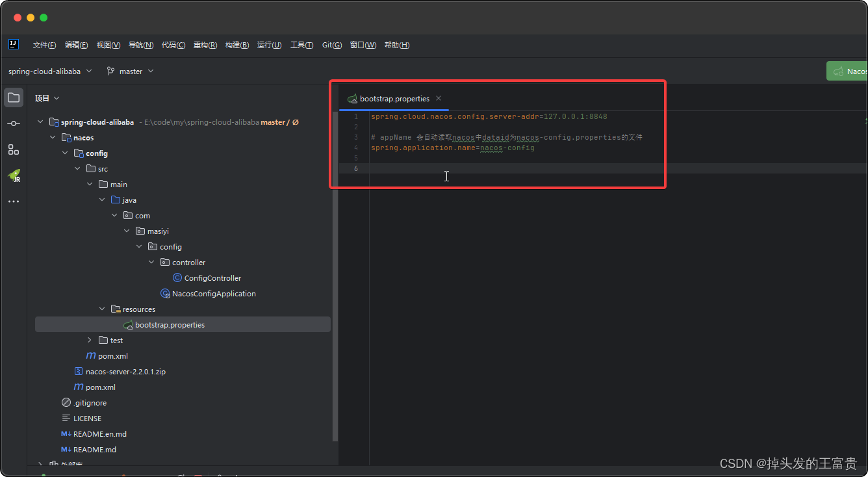This screenshot has width=868, height=477.
Task: Click the java source folder icon
Action: [116, 200]
